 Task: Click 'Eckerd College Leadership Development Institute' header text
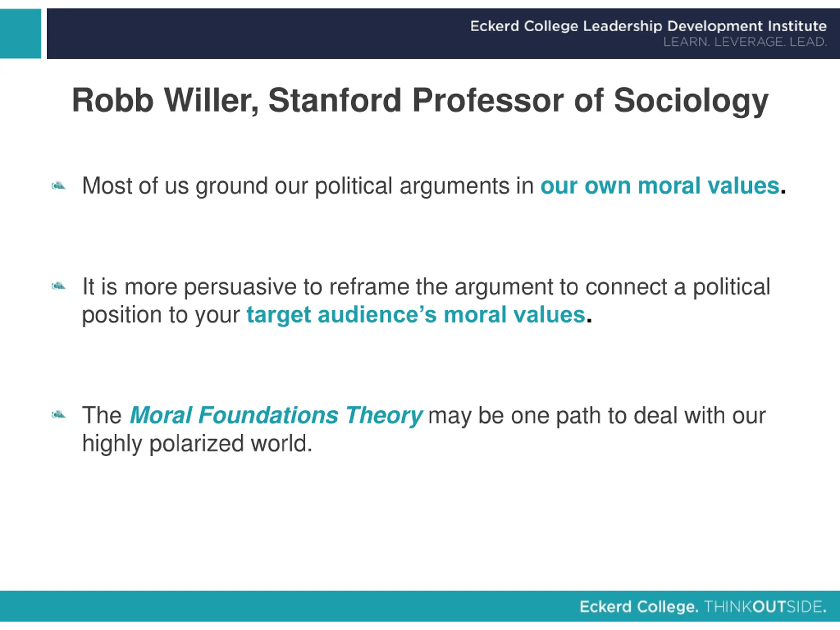[648, 26]
